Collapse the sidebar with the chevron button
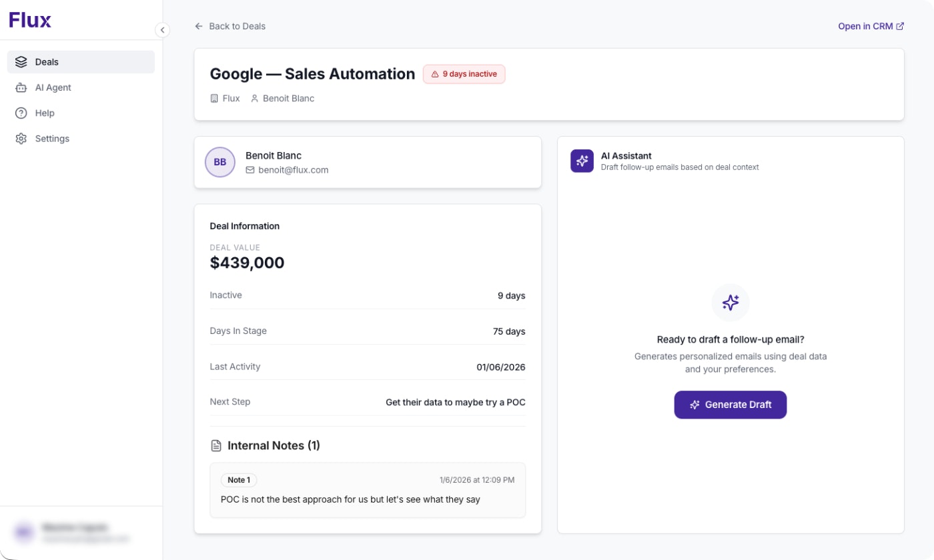 (x=162, y=30)
